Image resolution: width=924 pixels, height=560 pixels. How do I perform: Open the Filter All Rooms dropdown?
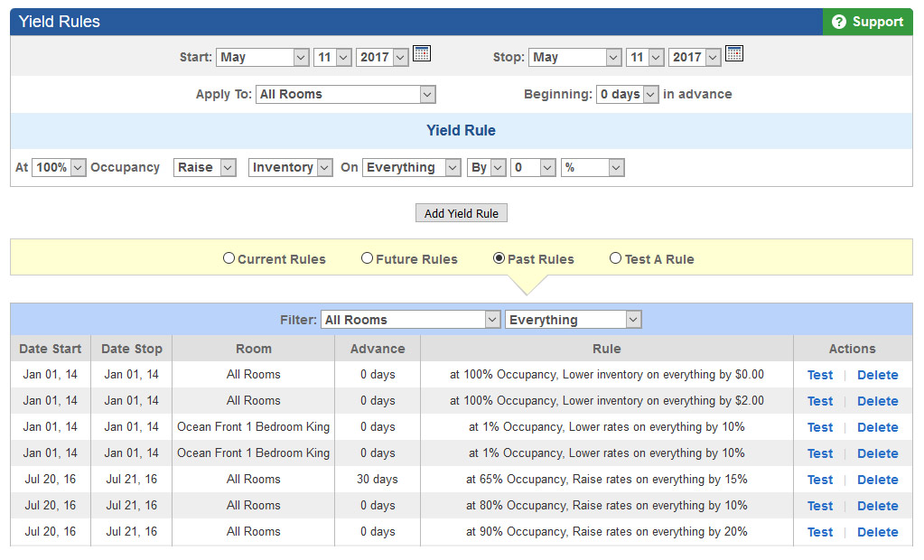(411, 320)
